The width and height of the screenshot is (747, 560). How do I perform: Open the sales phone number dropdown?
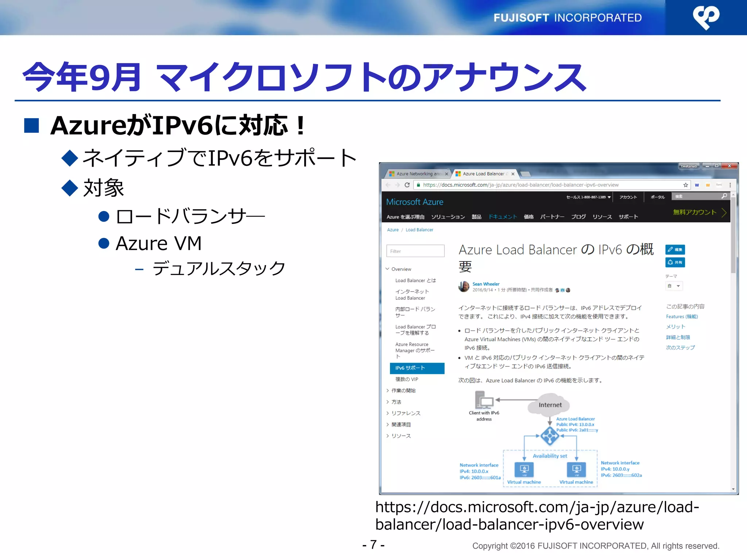click(588, 197)
